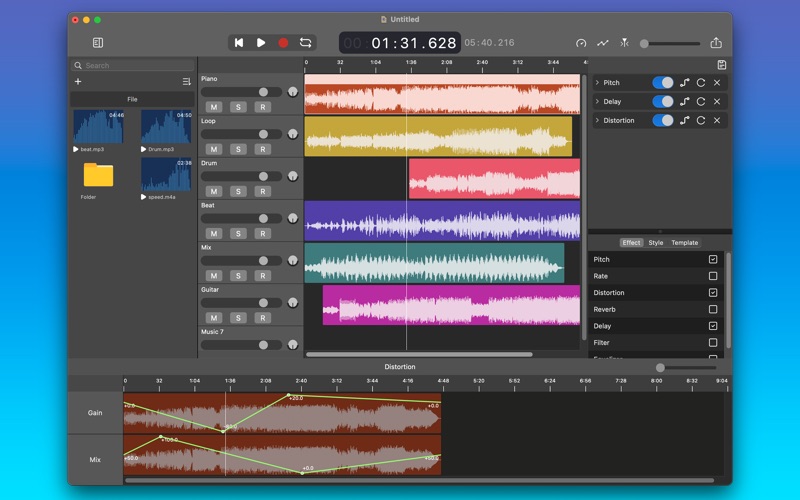The height and width of the screenshot is (500, 800).
Task: Rewind to start with skip-back button
Action: (238, 43)
